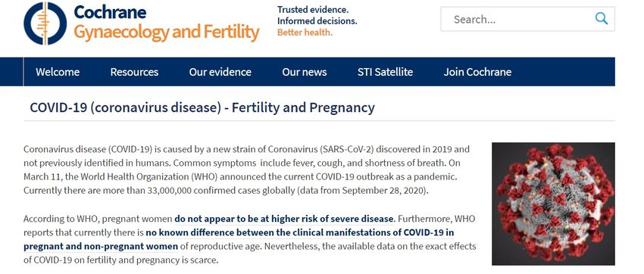644x274 pixels.
Task: Select Join Cochrane in navigation bar
Action: [477, 72]
